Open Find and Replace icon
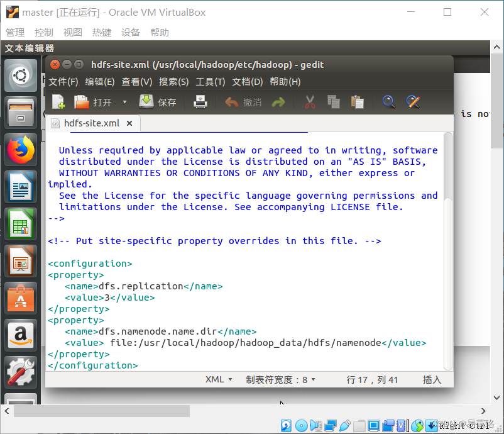Screen dimensions: 504x434 click(413, 102)
